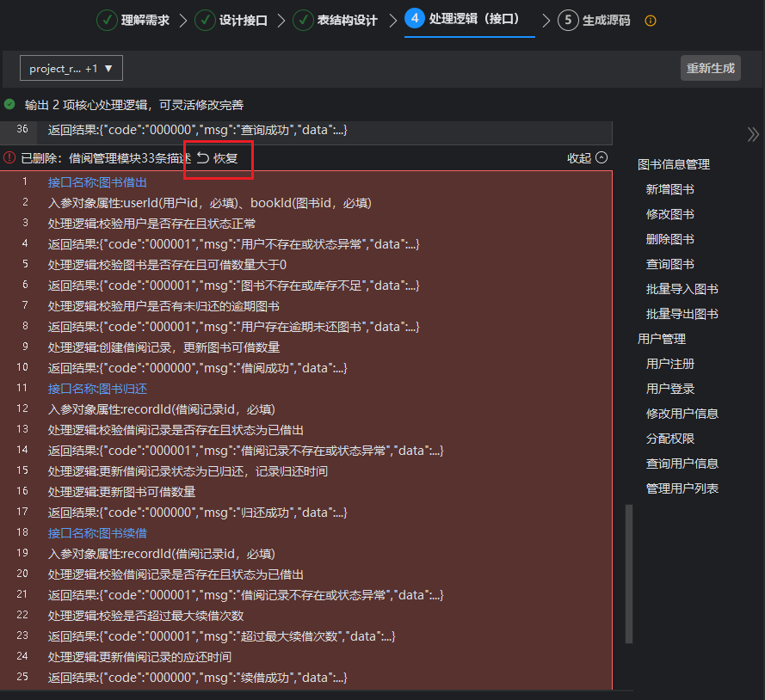
Task: Click the vertical scrollbar thumb
Action: point(629,573)
